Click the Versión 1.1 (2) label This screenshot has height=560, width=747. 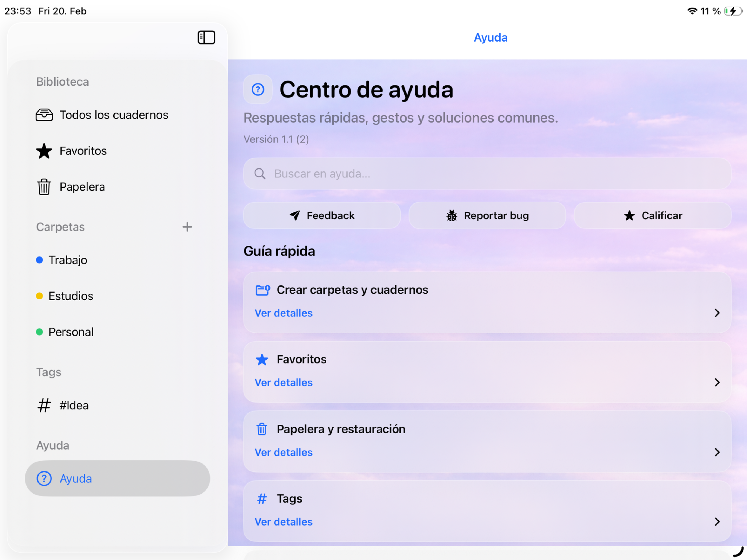coord(276,139)
